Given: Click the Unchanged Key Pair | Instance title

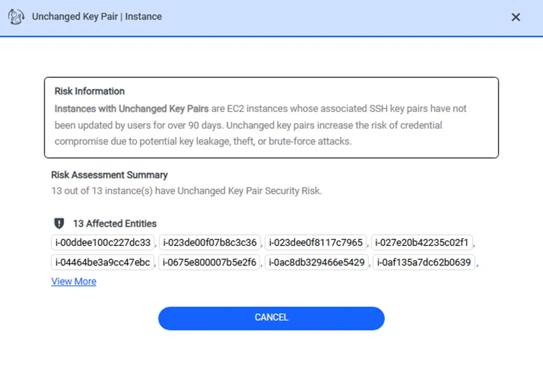Looking at the screenshot, I should point(97,17).
